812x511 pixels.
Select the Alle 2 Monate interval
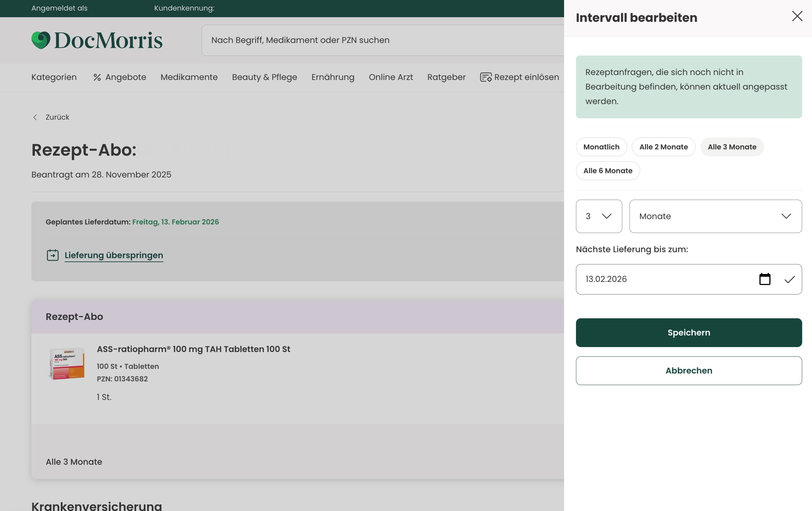(x=663, y=147)
